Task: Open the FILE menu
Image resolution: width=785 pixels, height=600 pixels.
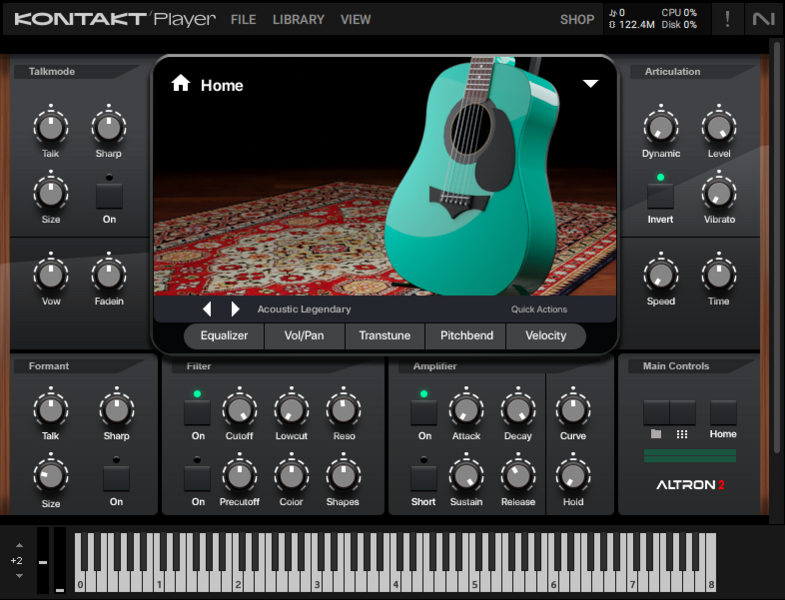Action: [x=243, y=19]
